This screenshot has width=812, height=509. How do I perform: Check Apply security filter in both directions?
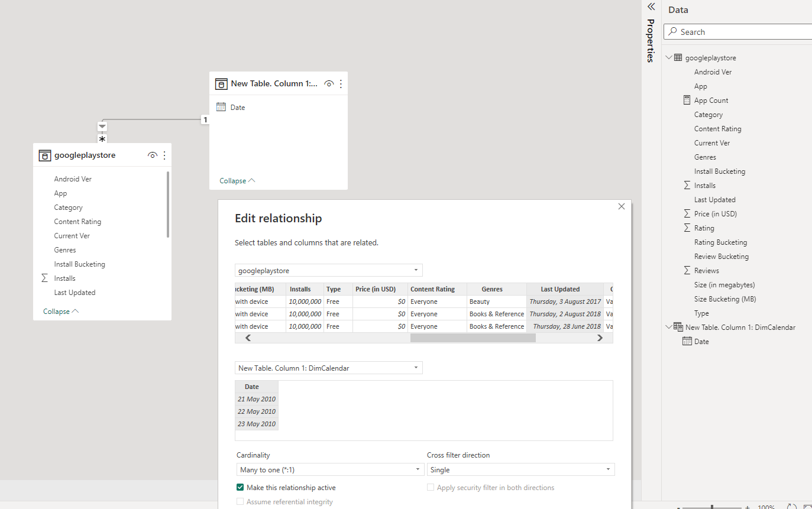tap(431, 488)
